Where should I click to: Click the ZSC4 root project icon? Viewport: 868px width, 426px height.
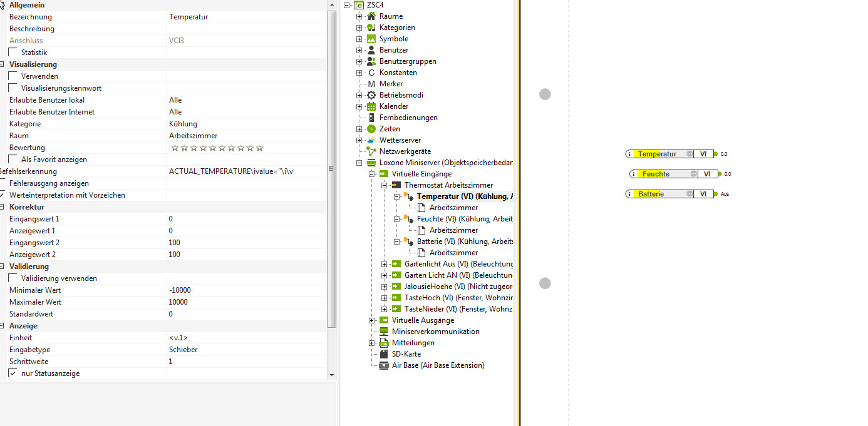coord(359,5)
